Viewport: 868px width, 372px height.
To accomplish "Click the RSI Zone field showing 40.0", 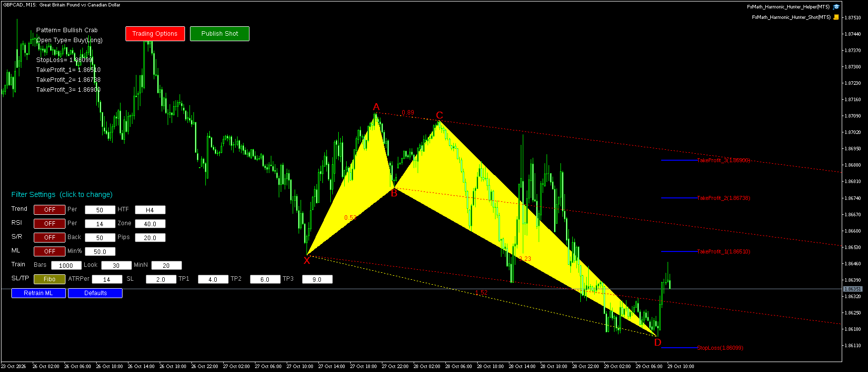I will 150,224.
